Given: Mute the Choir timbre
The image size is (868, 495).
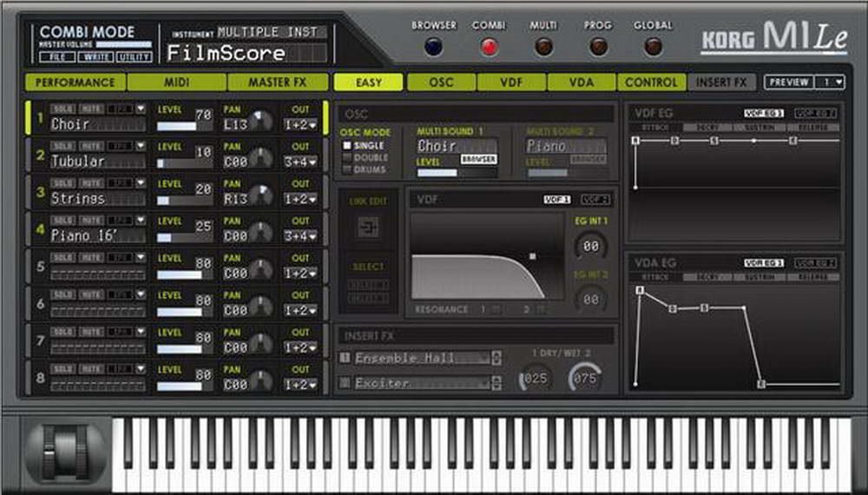Looking at the screenshot, I should (91, 109).
